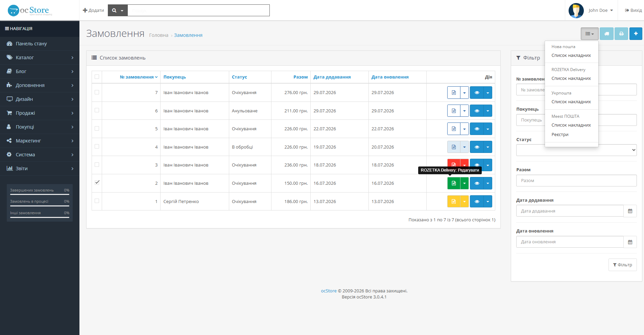Open the green waybill icon for order 2
The width and height of the screenshot is (644, 335).
tap(454, 183)
